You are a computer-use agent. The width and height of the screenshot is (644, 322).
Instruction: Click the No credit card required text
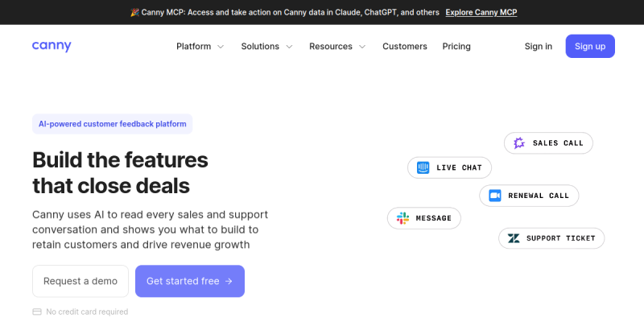(87, 312)
